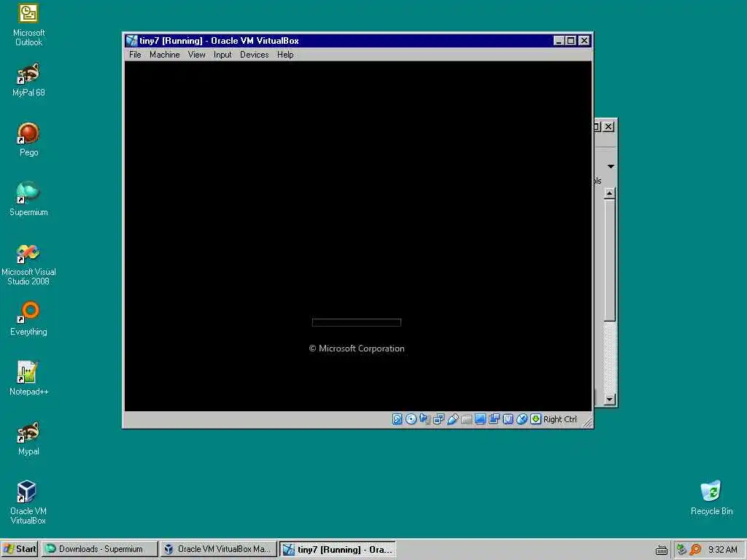Click the hard disk activity status icon

click(397, 419)
